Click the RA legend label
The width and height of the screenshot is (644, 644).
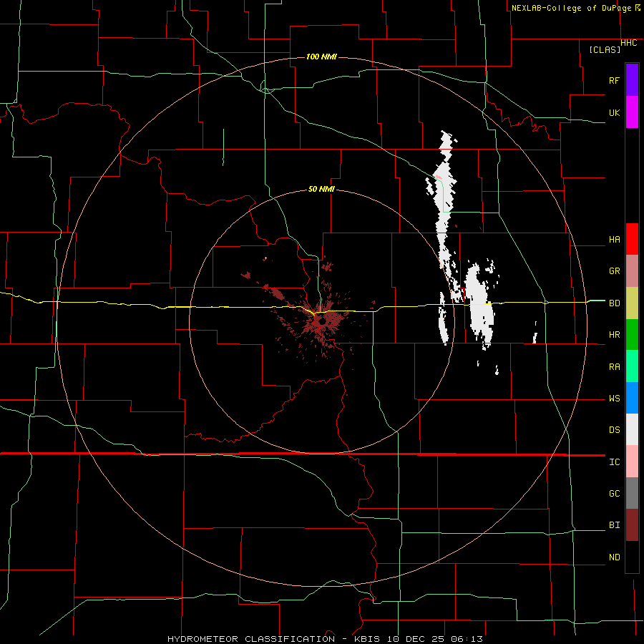tap(614, 367)
